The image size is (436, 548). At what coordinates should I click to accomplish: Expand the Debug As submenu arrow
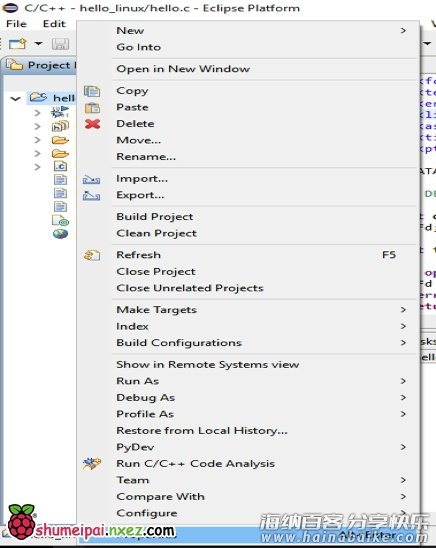tap(404, 398)
